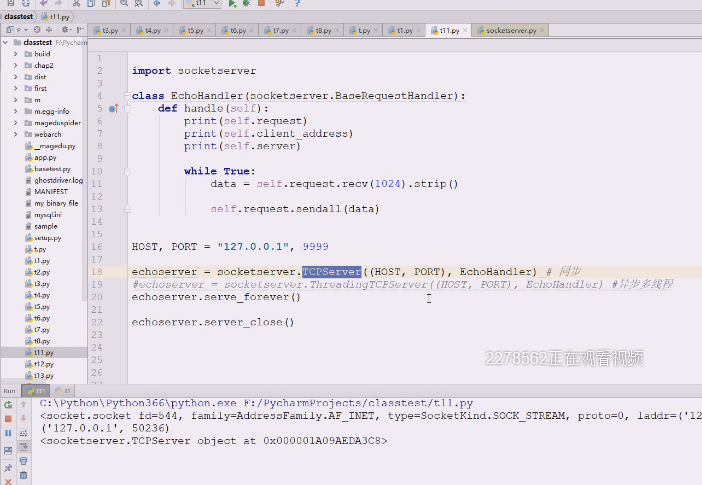Viewport: 702px width, 485px height.
Task: Click the Stop square icon in top toolbar
Action: coord(261,3)
